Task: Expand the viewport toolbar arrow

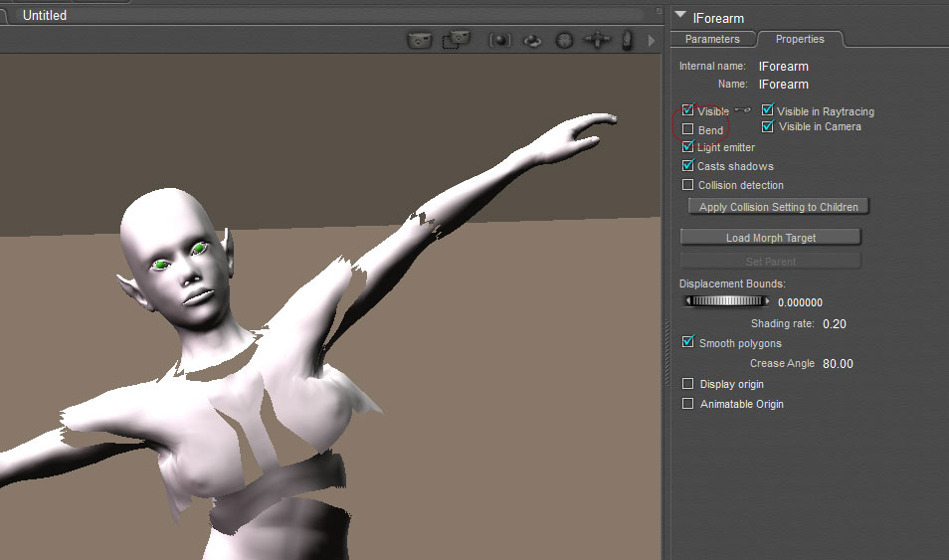Action: 652,41
